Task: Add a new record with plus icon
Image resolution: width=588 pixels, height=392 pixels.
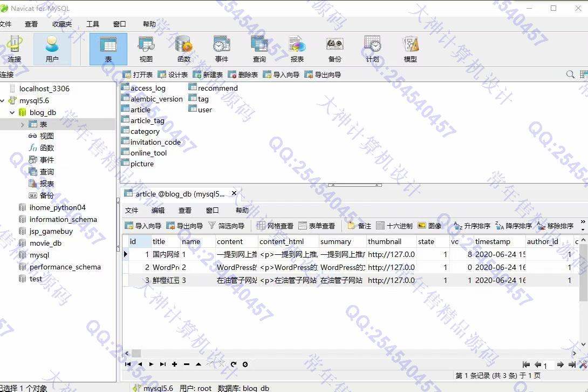Action: [x=174, y=364]
